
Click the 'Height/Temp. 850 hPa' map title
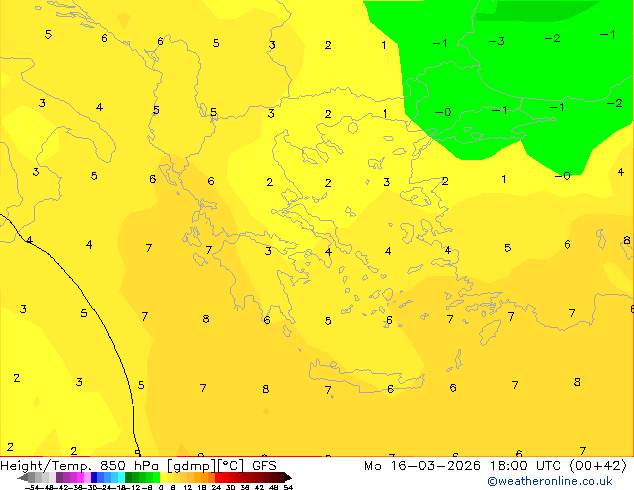81,466
